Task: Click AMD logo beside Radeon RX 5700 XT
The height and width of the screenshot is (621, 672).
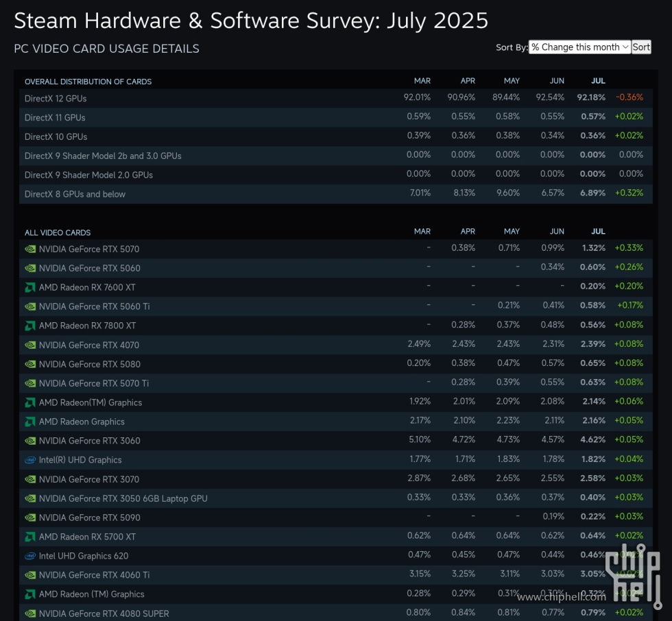Action: pos(30,537)
